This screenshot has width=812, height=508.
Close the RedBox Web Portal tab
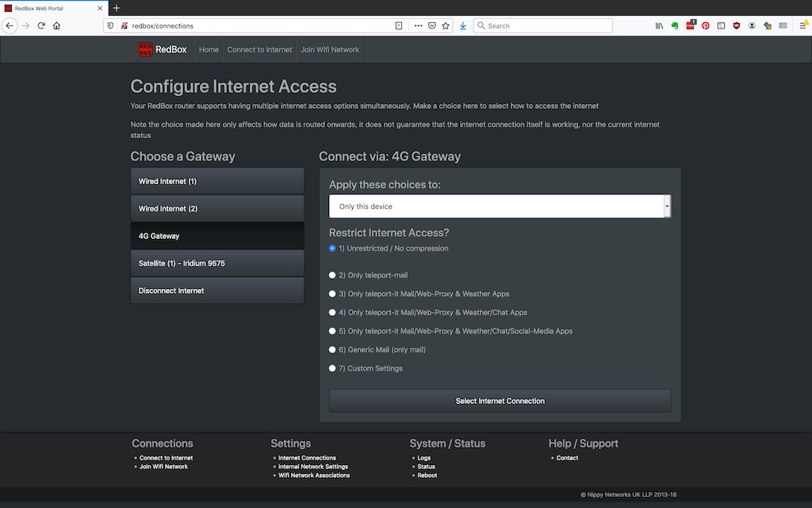100,8
